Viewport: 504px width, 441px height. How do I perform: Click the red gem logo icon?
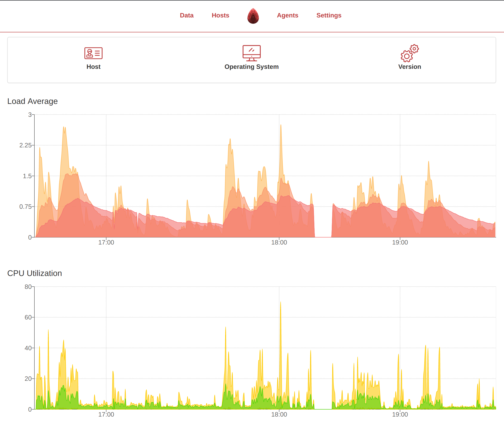pos(253,16)
